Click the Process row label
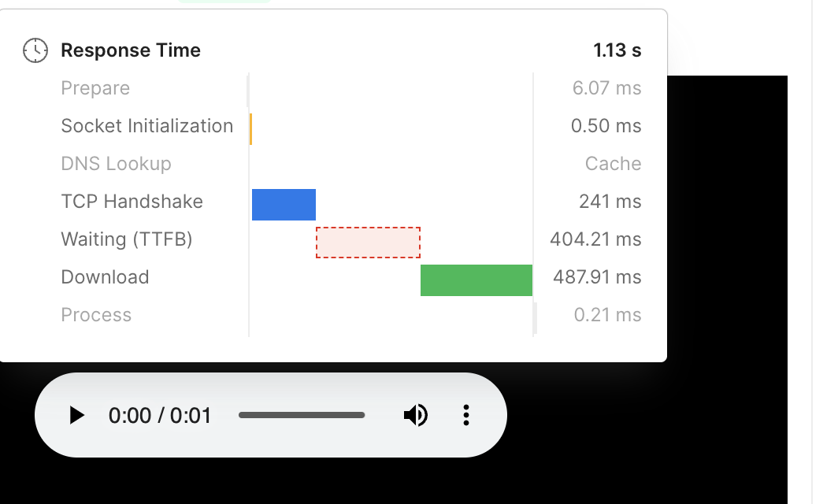 pos(96,315)
